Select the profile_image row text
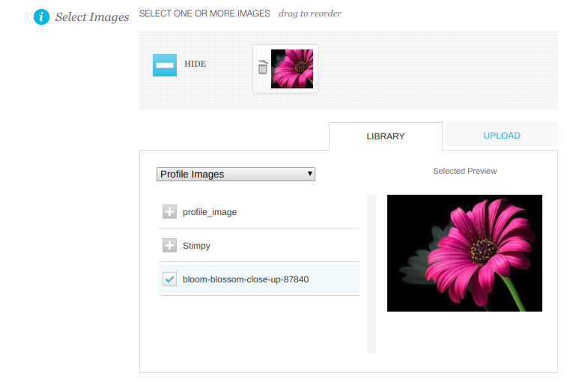 (210, 212)
